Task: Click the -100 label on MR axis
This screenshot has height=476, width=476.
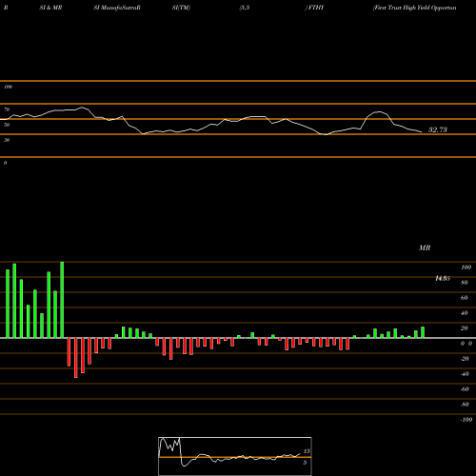Action: tap(466, 420)
